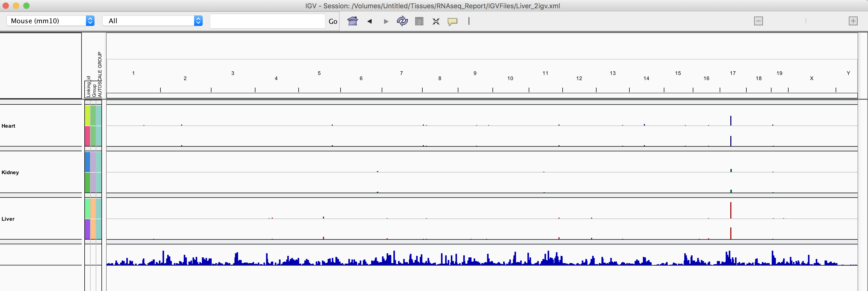Jump to chromosome 14 label

[646, 78]
